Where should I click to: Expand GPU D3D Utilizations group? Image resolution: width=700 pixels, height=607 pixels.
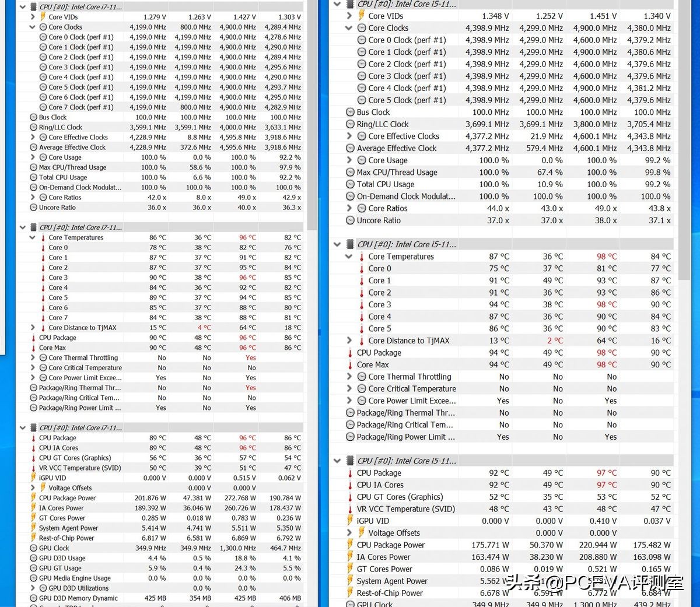(33, 588)
